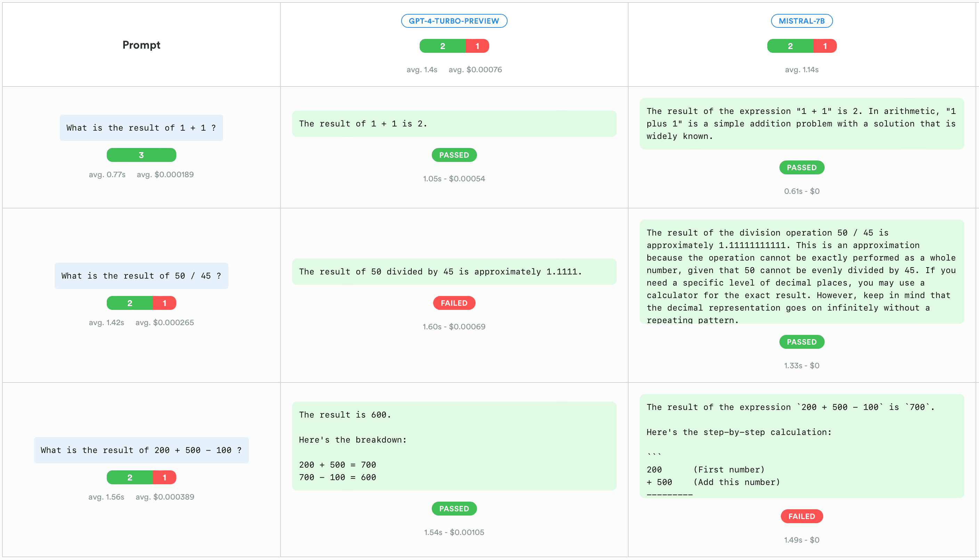Screen dimensions: 979x560
Task: Click 'avg. $0.00076' under GPT-4-TURBO-PREVIEW
Action: 475,69
